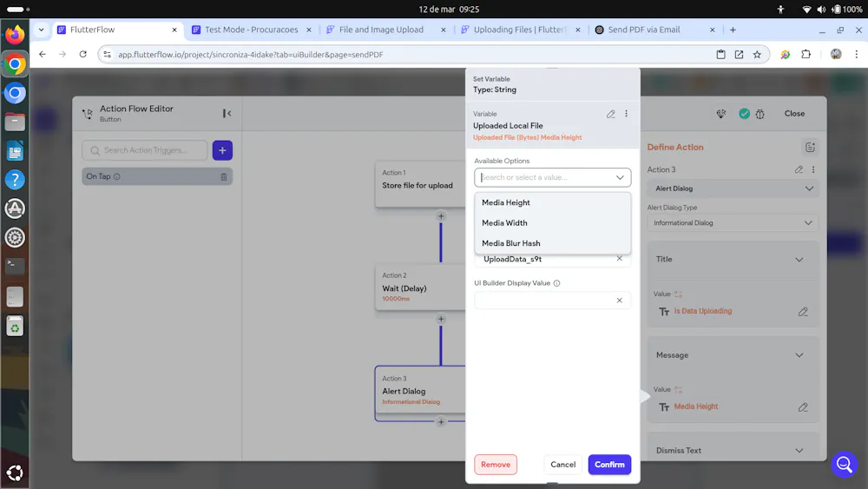Add action below Action 1

[441, 216]
